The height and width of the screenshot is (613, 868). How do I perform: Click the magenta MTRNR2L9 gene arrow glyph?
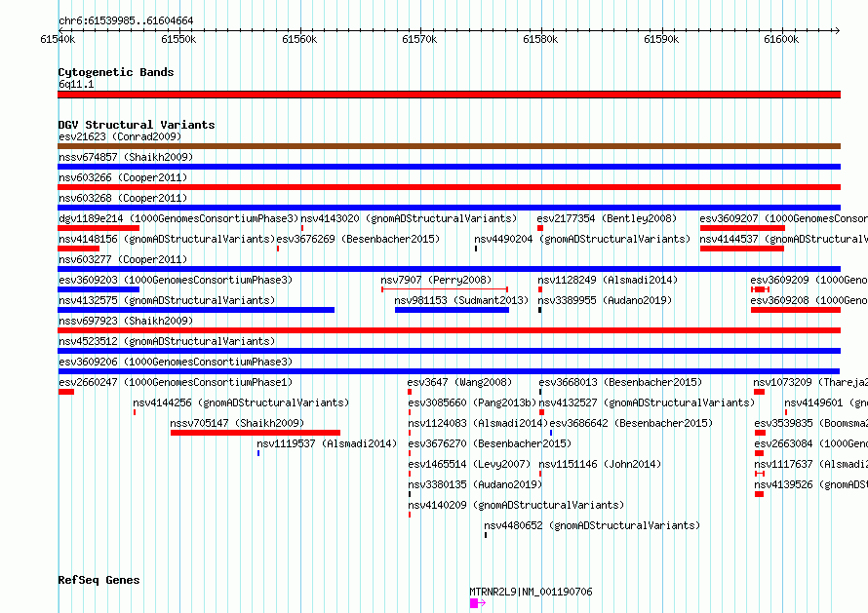pos(477,603)
